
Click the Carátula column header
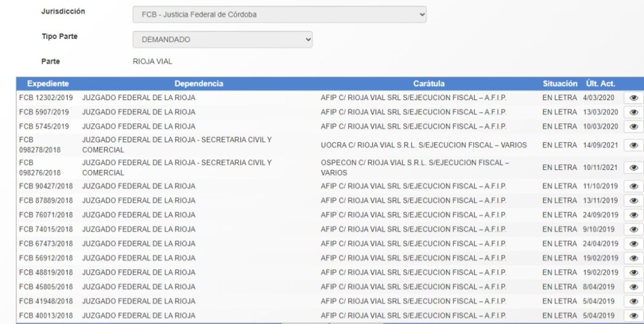[x=429, y=84]
